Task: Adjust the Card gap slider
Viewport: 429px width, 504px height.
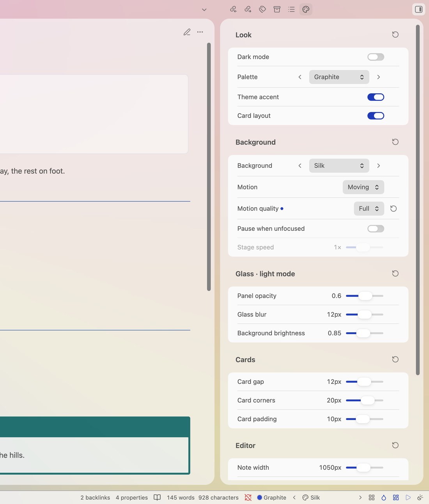Action: 365,382
